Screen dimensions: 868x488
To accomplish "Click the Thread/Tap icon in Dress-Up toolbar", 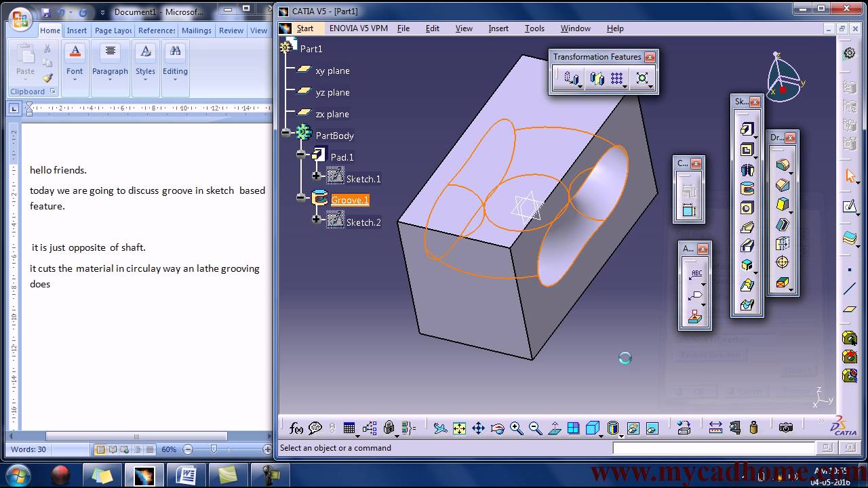I will click(782, 262).
